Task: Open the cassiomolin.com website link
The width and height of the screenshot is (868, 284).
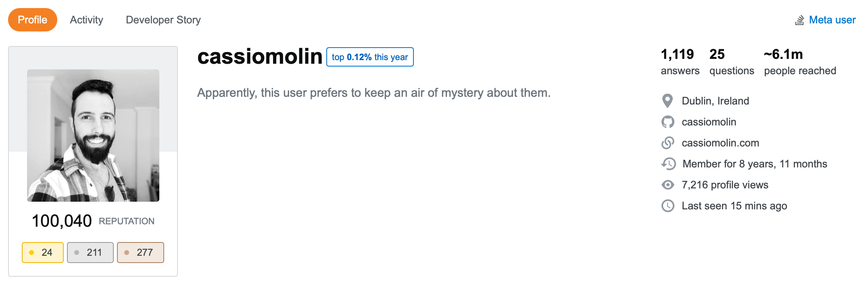Action: (720, 143)
